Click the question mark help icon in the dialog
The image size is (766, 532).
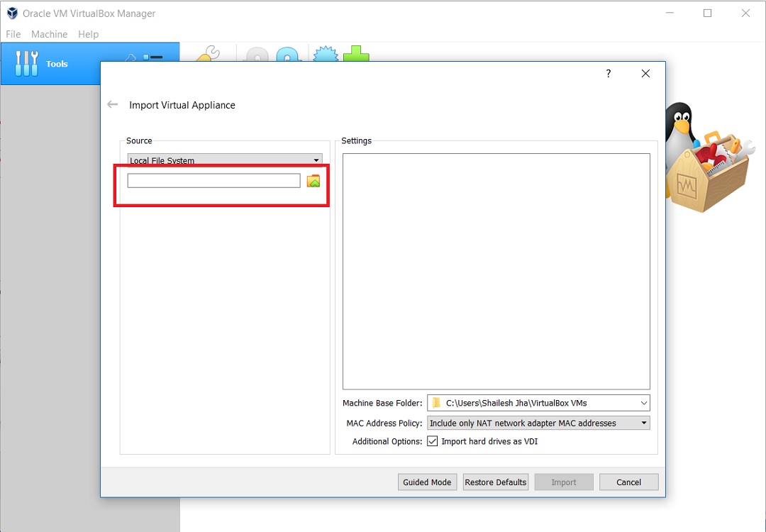tap(609, 73)
